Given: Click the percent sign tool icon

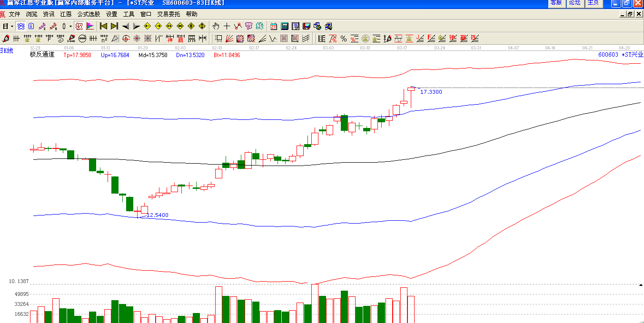Looking at the screenshot, I should [344, 39].
